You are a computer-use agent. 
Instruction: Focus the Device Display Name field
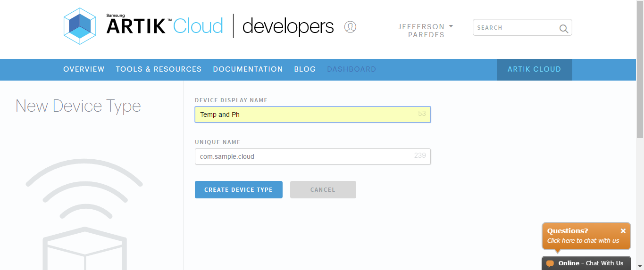(x=307, y=115)
